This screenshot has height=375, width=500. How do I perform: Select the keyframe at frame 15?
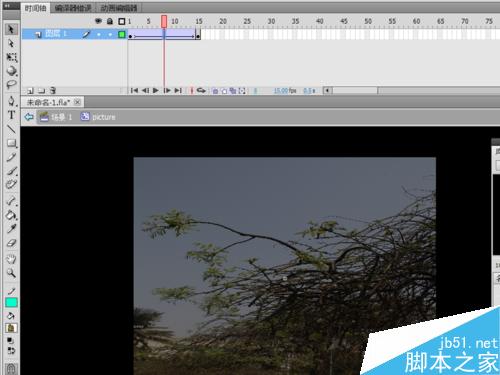coord(198,35)
